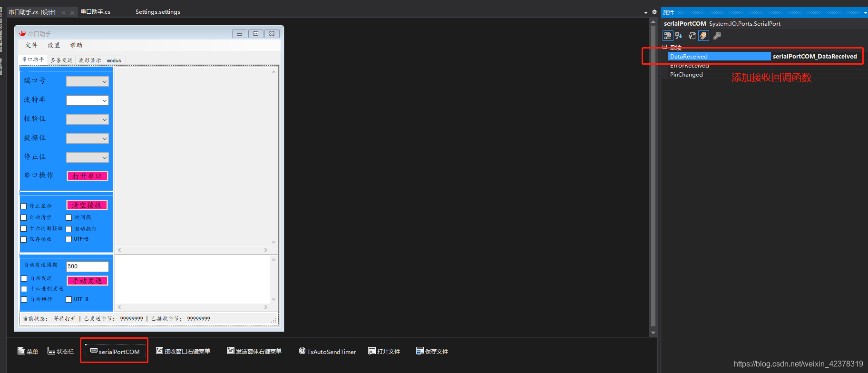Toggle the 十六进制接收 checkbox
The width and height of the screenshot is (868, 373).
24,228
